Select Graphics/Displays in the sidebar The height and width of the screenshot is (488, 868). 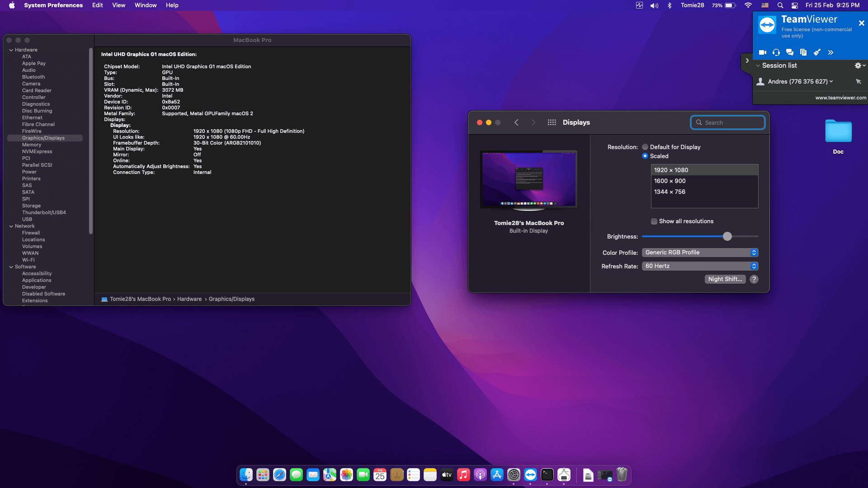tap(45, 138)
